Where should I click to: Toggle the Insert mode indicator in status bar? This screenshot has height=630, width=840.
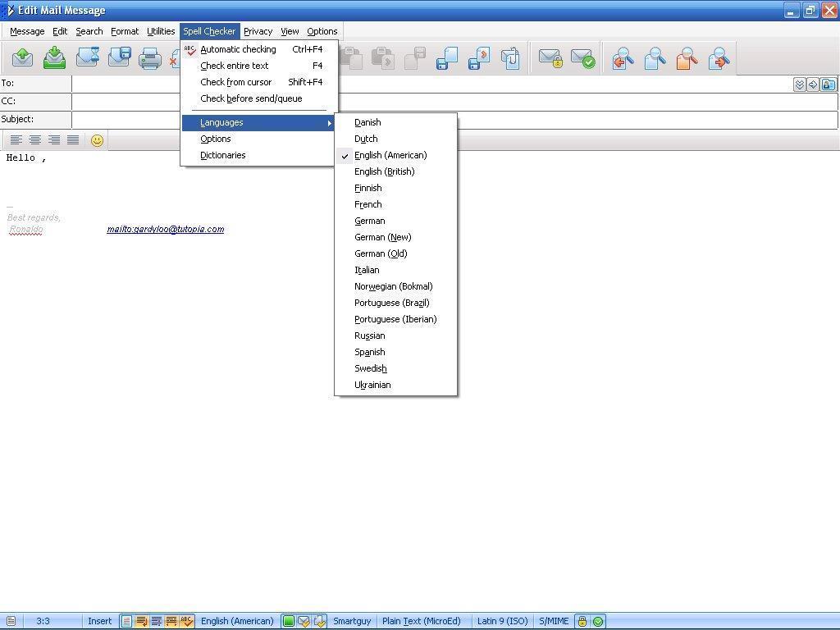(x=99, y=621)
